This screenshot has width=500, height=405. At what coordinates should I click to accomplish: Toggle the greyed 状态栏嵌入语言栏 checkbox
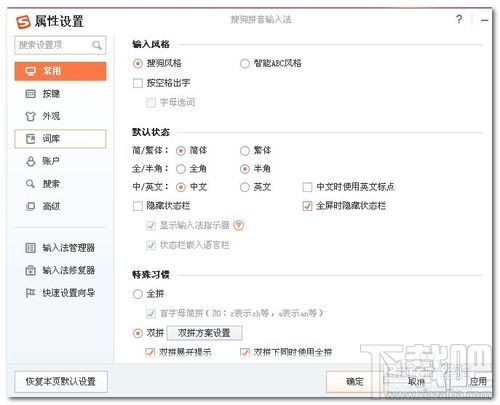coord(151,245)
